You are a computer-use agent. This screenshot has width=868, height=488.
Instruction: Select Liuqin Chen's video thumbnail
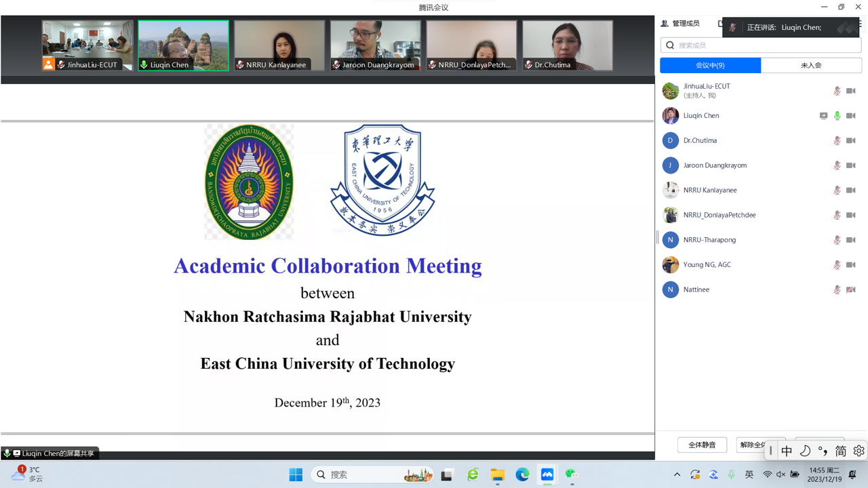(184, 45)
